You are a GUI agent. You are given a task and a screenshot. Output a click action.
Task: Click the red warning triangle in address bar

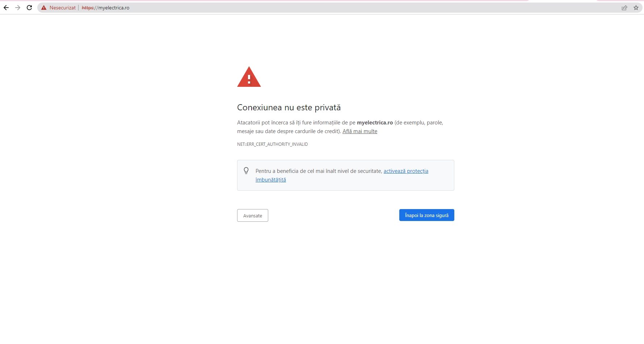[44, 8]
